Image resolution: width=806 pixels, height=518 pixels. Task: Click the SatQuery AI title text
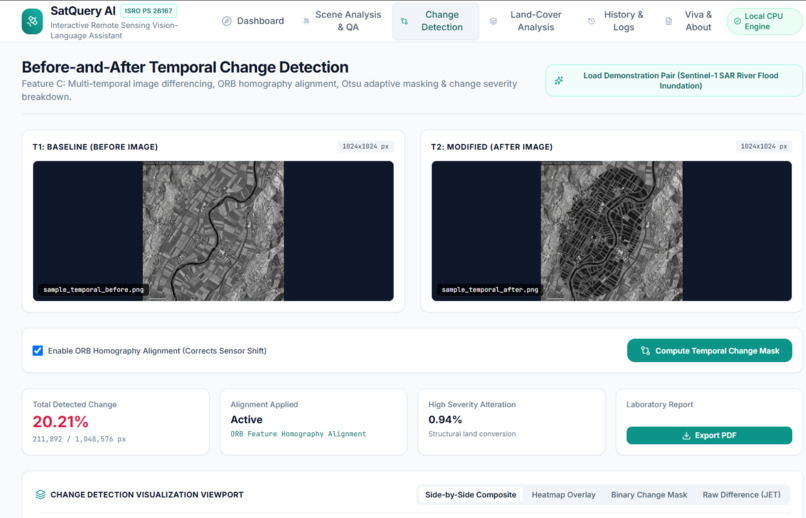pyautogui.click(x=83, y=11)
